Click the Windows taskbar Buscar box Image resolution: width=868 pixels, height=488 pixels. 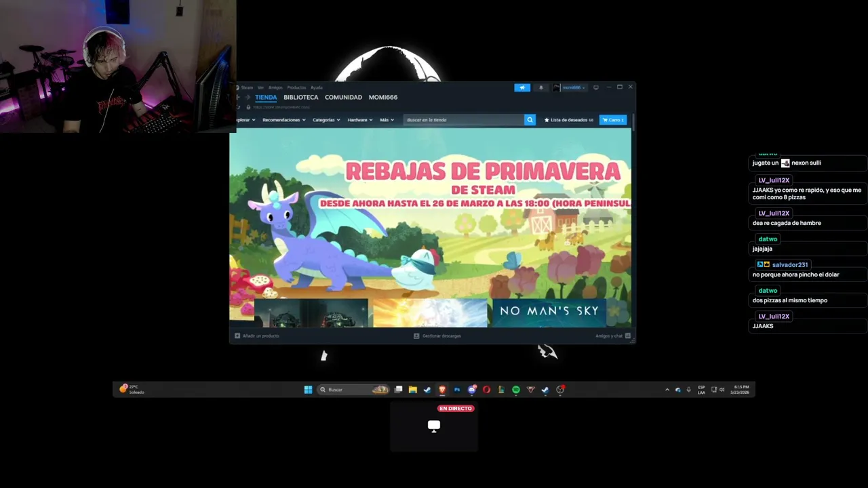tap(353, 390)
